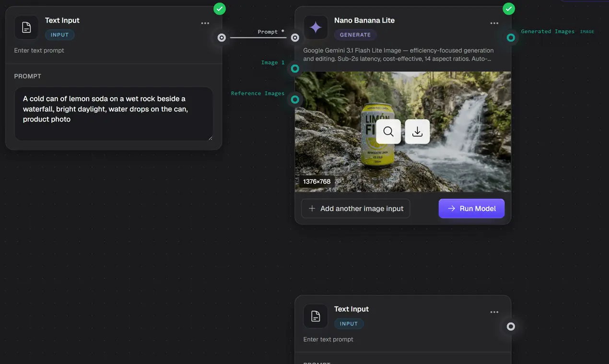Screen dimensions: 609x364
Task: Click the title of the top Text Input node
Action: pyautogui.click(x=62, y=20)
